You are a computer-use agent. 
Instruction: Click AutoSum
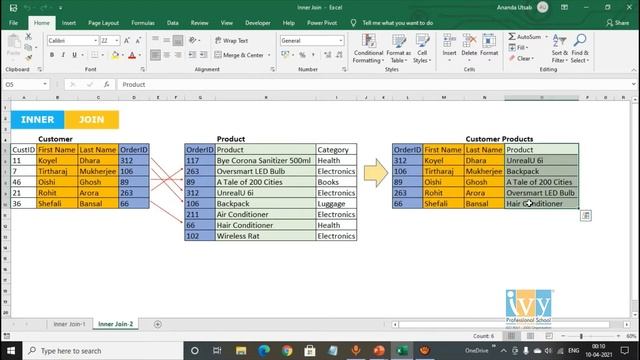point(525,37)
